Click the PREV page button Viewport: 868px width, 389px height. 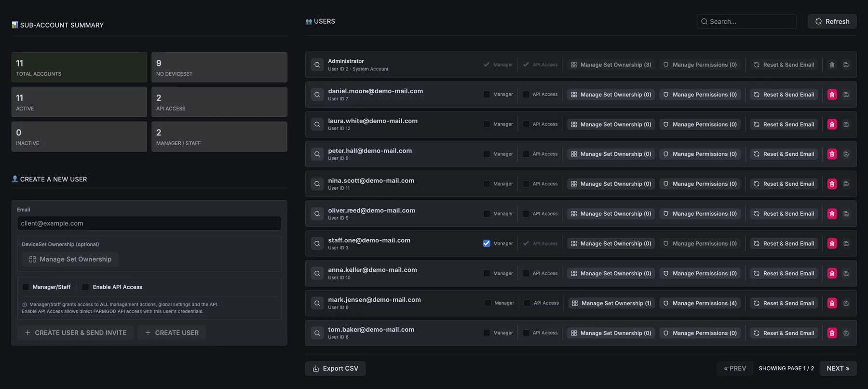[x=734, y=368]
